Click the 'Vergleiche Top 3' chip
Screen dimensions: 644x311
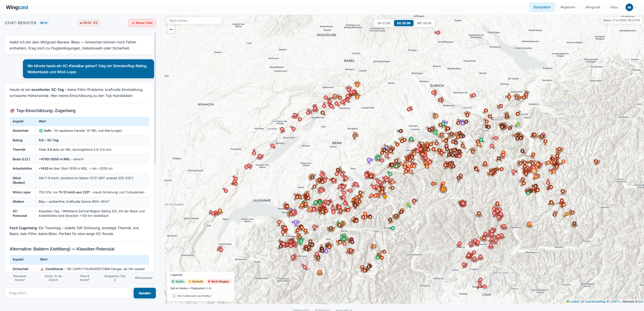(115, 278)
